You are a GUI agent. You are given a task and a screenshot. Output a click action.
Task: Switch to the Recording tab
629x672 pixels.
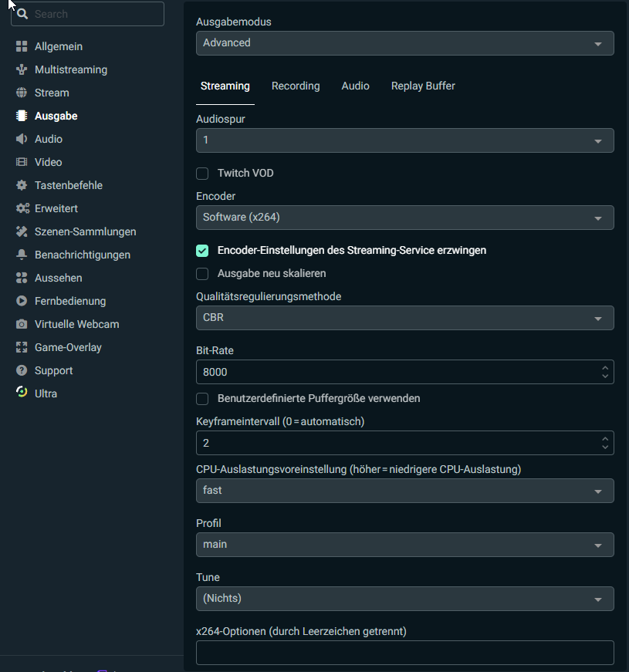296,86
